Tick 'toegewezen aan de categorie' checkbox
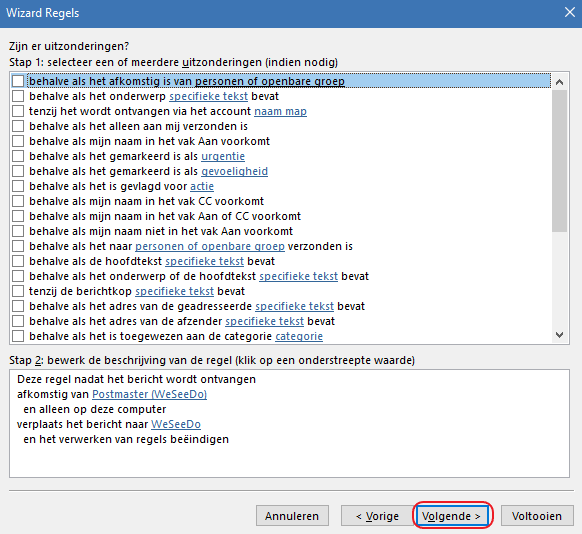 pos(18,336)
